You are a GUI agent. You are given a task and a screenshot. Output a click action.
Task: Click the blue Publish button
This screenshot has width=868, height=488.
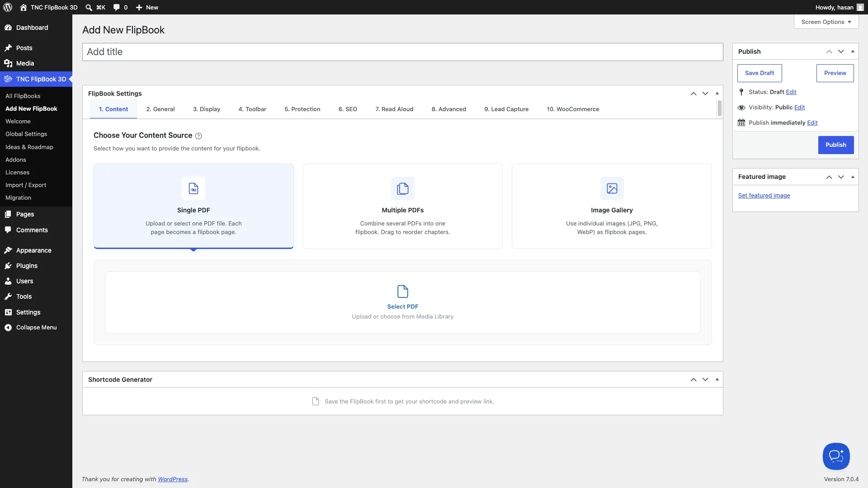point(836,145)
